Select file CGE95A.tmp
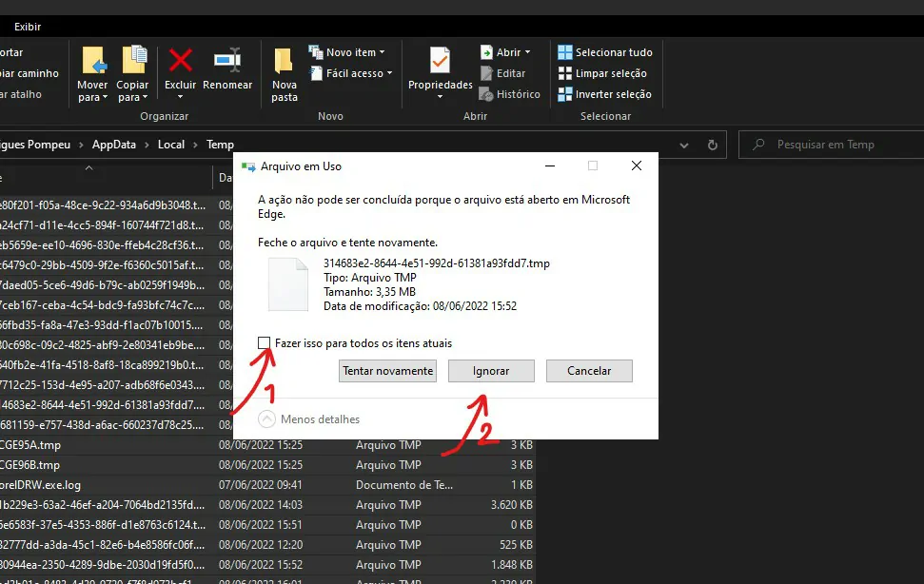 pos(267,445)
